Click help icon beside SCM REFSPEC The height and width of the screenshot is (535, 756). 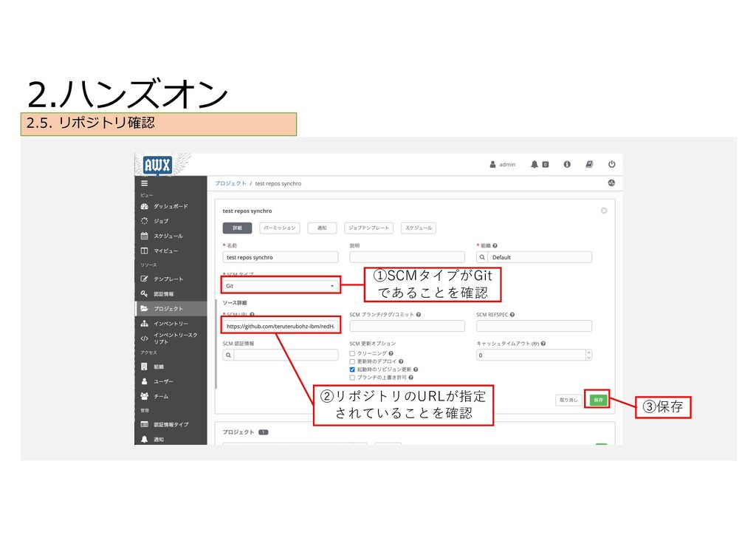point(512,315)
